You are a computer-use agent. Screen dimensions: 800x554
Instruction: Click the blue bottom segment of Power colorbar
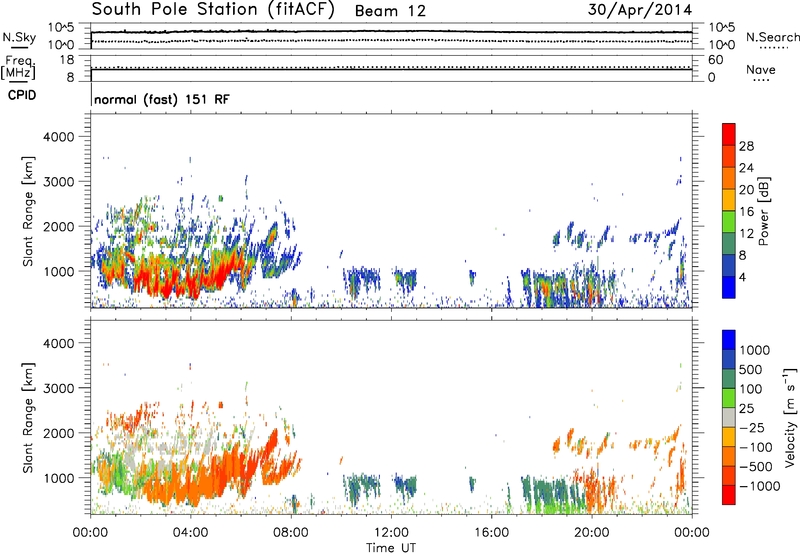tap(729, 287)
